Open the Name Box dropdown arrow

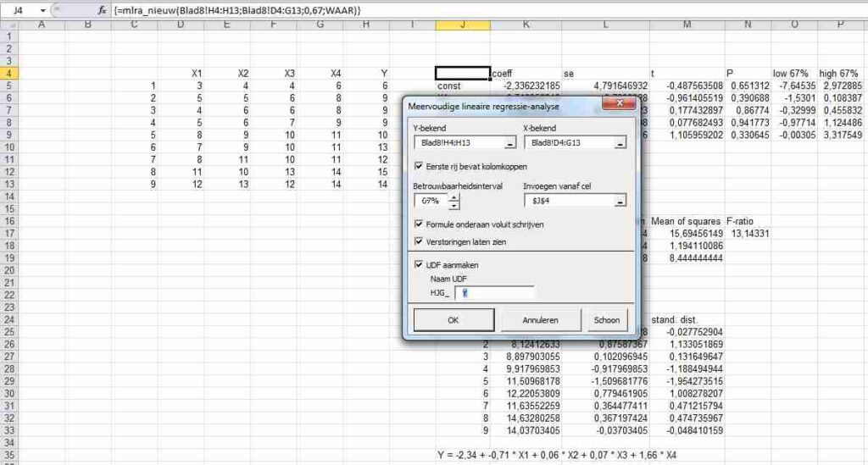coord(44,9)
